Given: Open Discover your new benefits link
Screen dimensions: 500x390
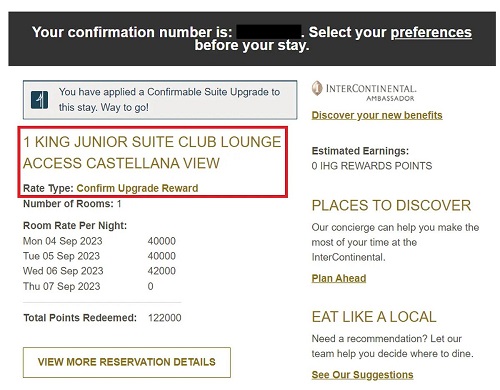Looking at the screenshot, I should click(377, 115).
